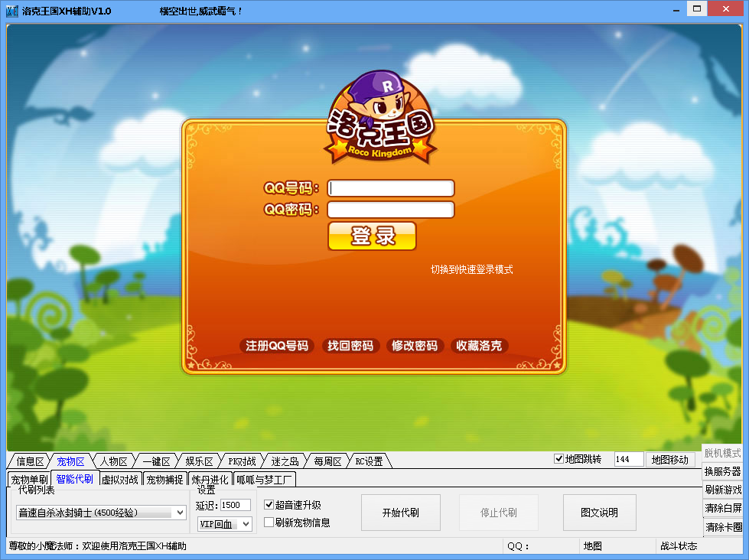Screen dimensions: 749x560
Task: Open the RC设置 tab
Action: point(369,461)
